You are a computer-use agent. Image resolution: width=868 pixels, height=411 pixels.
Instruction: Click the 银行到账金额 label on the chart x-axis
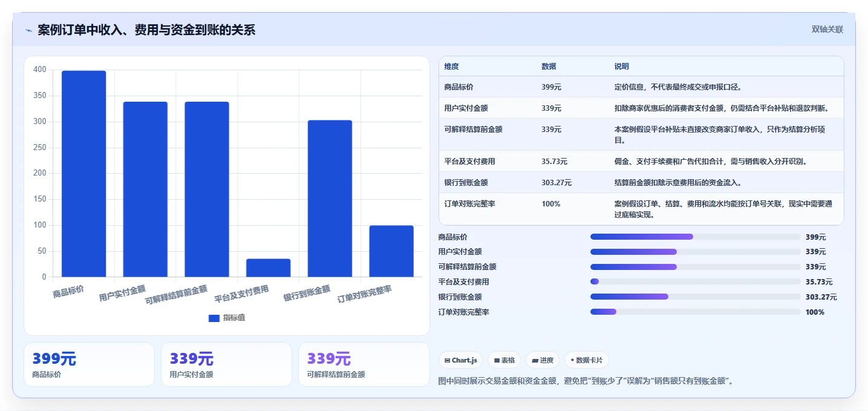307,294
